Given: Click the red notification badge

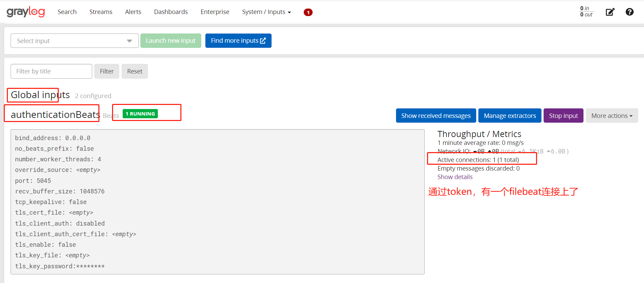Looking at the screenshot, I should (308, 12).
